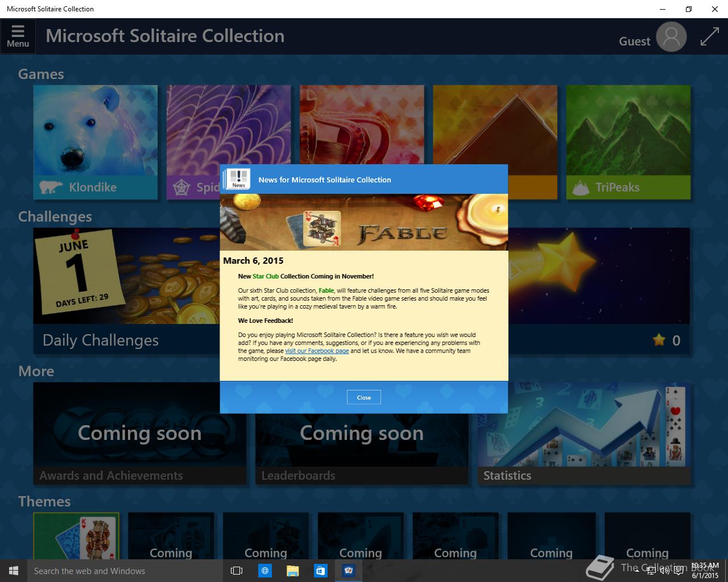Screen dimensions: 728x582
Task: Click the Klondike polar bear icon
Action: tap(51, 187)
